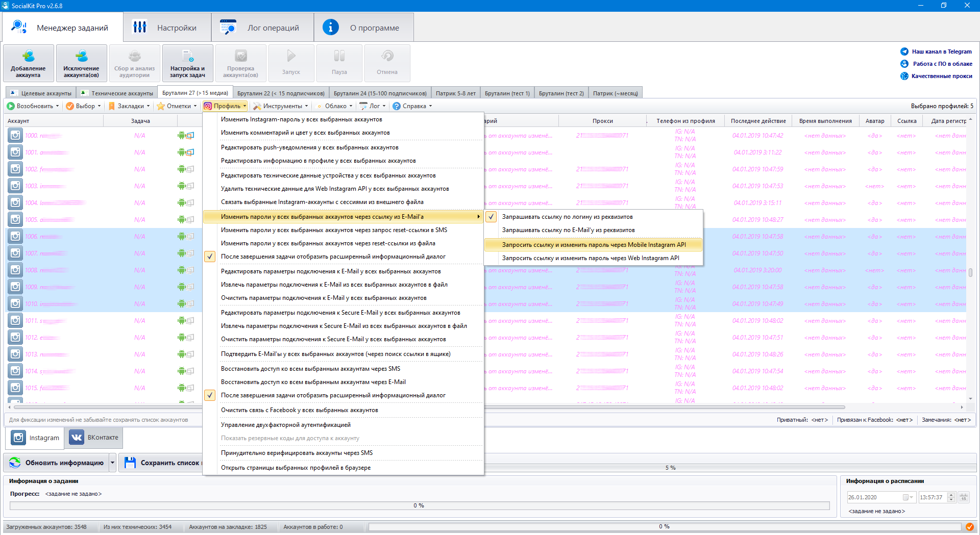980x535 pixels.
Task: Click the Проверка аккаунта(ов) icon
Action: coord(240,56)
